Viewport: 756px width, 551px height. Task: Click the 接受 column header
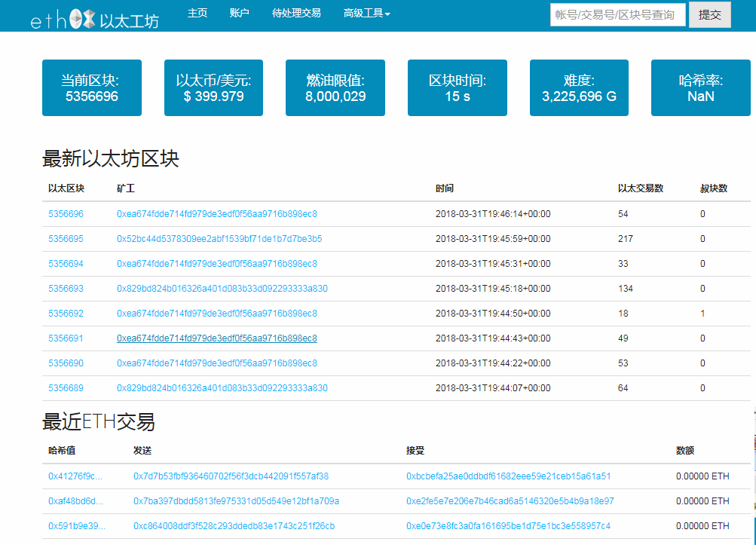pos(415,450)
